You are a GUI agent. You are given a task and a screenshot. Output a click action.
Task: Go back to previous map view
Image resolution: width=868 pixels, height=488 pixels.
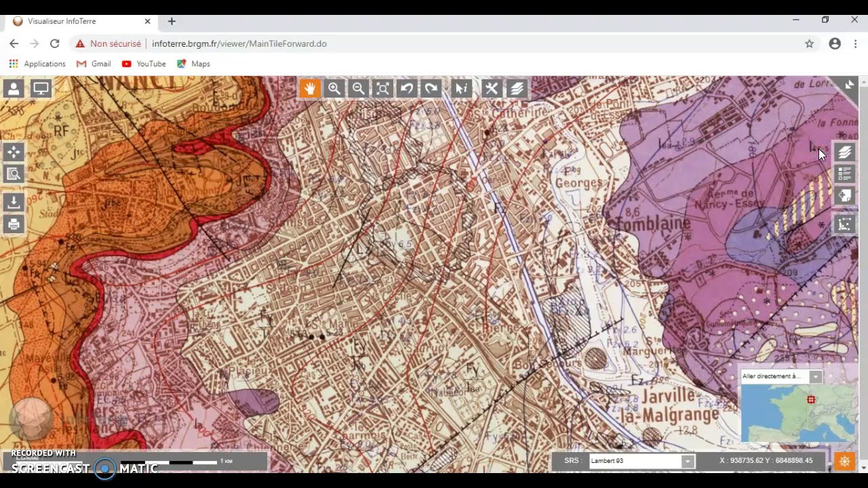(407, 88)
